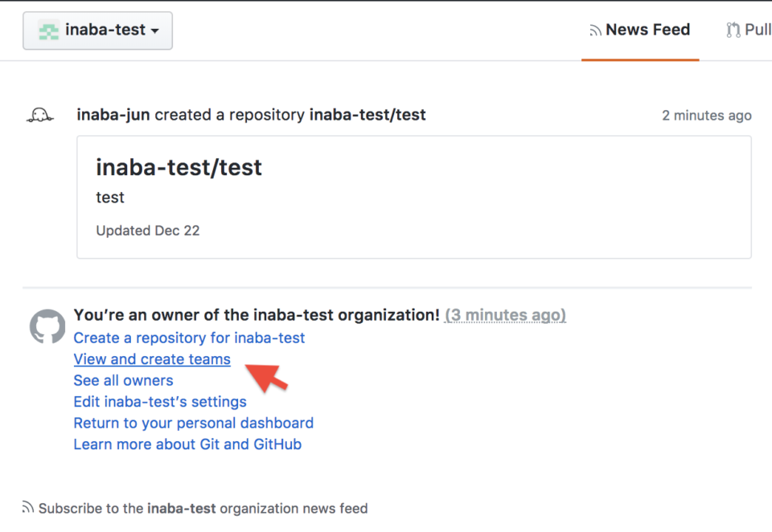
Task: Open View and create teams link
Action: click(x=152, y=359)
